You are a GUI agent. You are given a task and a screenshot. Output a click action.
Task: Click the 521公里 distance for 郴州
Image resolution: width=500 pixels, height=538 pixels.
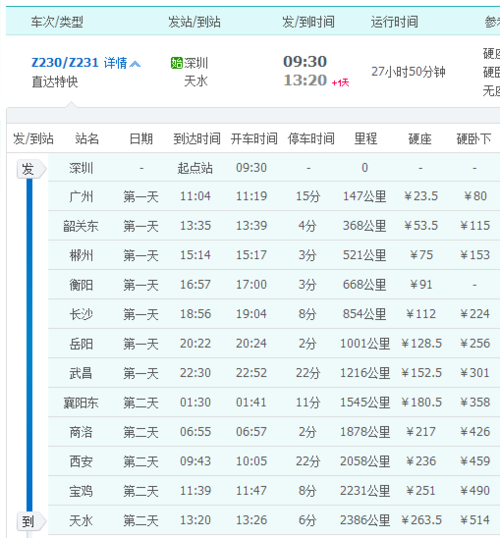364,255
